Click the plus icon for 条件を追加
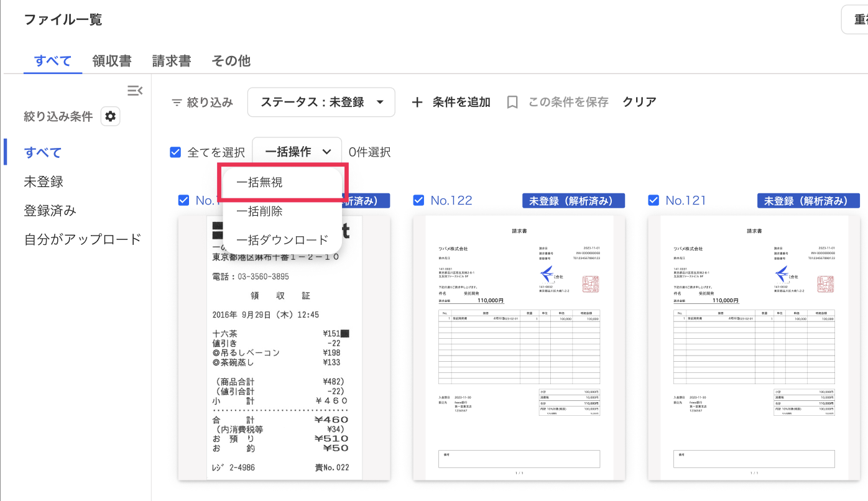This screenshot has height=501, width=868. (417, 103)
